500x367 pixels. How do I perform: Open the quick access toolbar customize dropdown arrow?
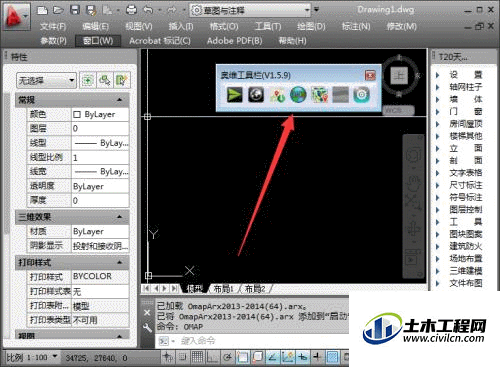[x=316, y=10]
